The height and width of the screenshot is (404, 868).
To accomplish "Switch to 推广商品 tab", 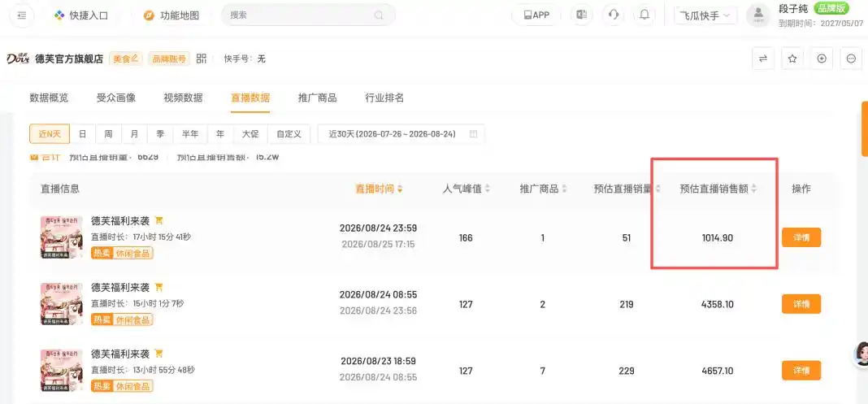I will click(x=317, y=98).
